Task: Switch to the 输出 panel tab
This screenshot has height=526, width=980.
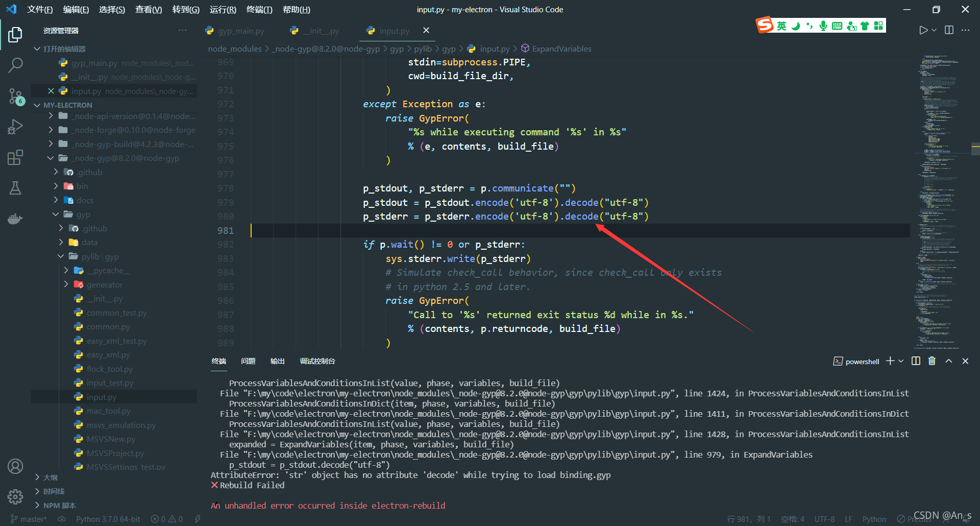Action: (x=277, y=361)
